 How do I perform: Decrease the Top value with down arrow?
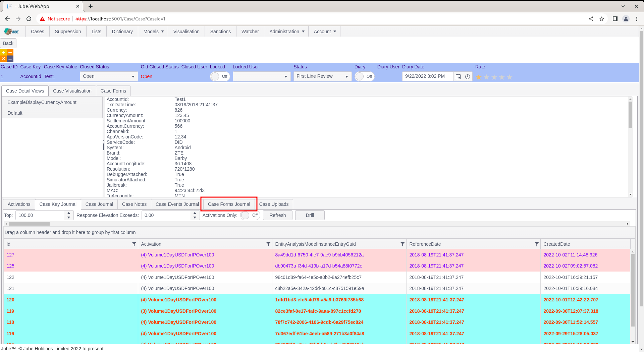(69, 218)
